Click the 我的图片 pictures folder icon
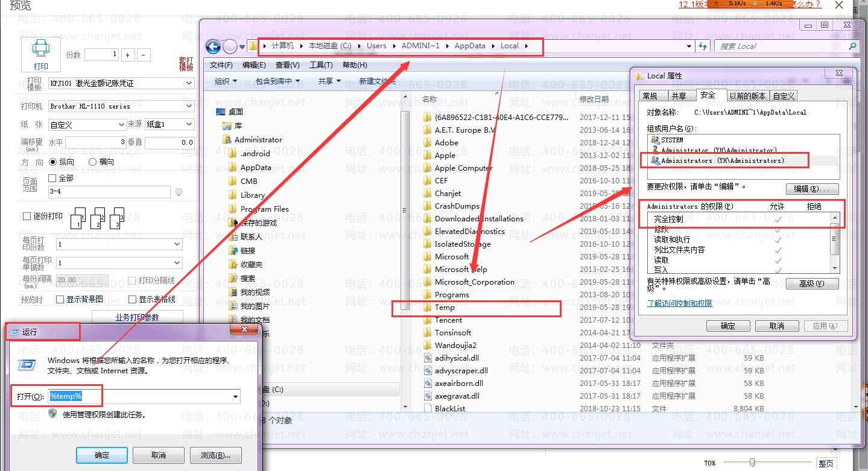This screenshot has width=868, height=471. click(x=233, y=306)
